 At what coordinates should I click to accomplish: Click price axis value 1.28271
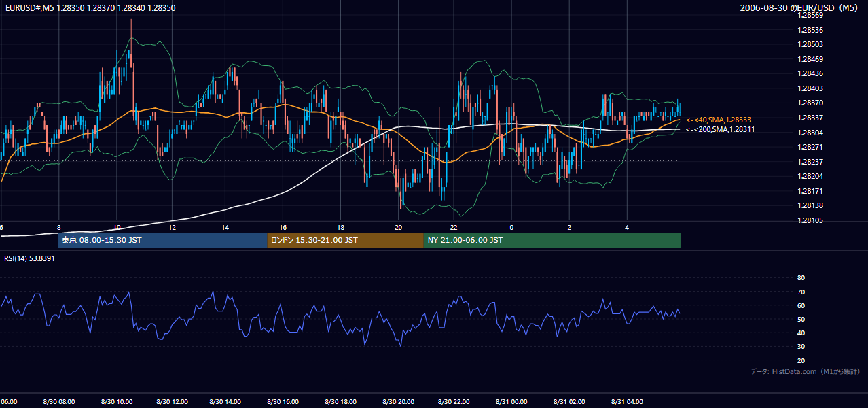tap(810, 147)
